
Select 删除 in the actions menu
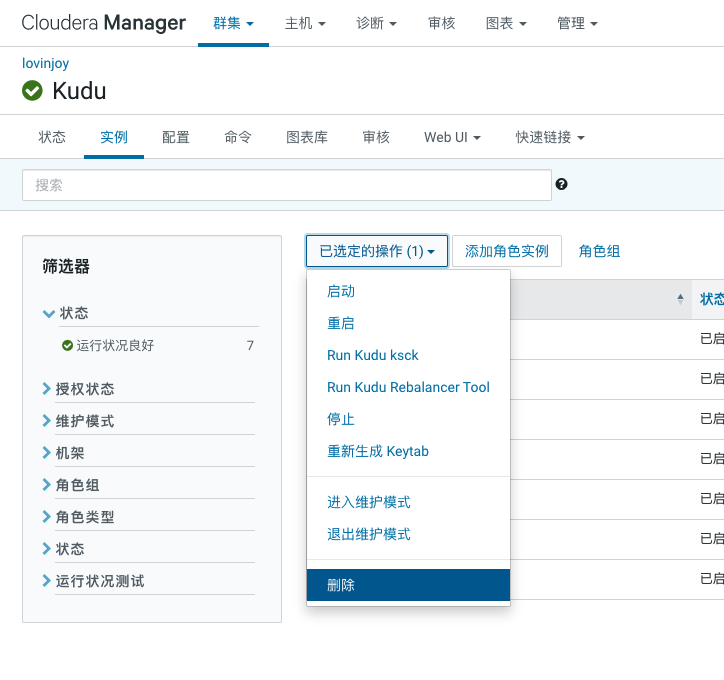pos(408,585)
